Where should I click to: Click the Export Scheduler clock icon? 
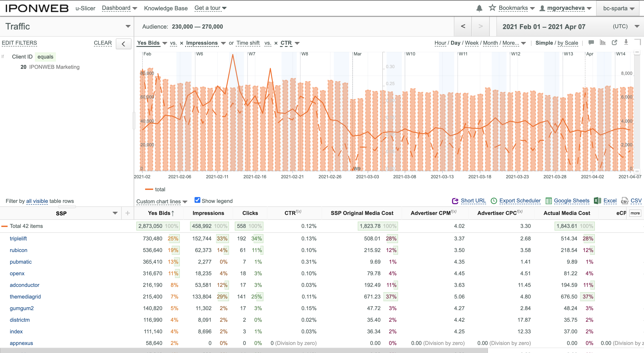coord(494,201)
